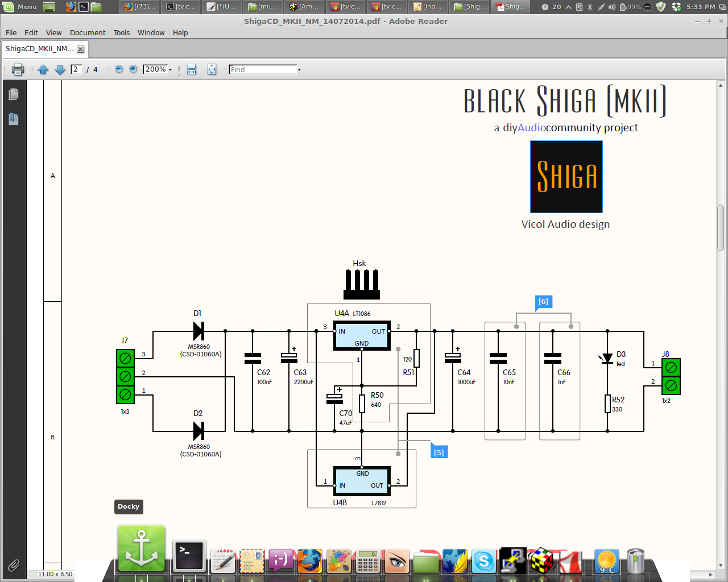Open comment annotation [6] on schematic

544,302
